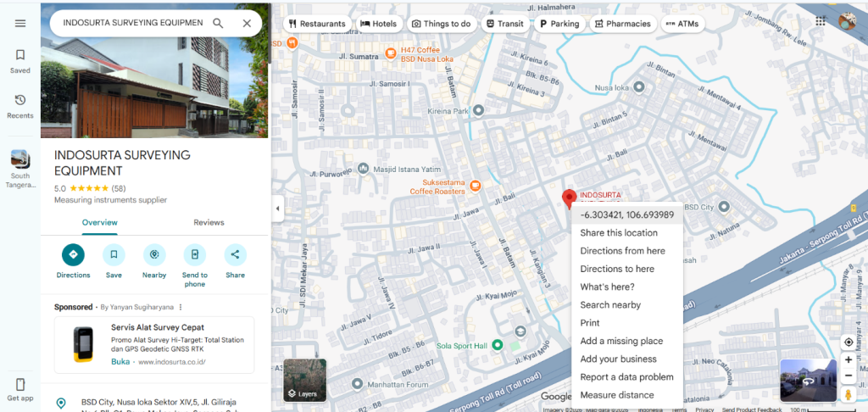
Task: Click the Manhattan Forum marker
Action: [x=357, y=383]
